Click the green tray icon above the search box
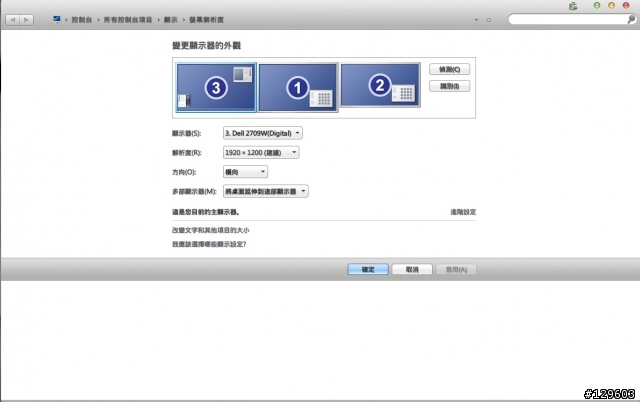Screen dimensions: 640x402 [x=573, y=6]
